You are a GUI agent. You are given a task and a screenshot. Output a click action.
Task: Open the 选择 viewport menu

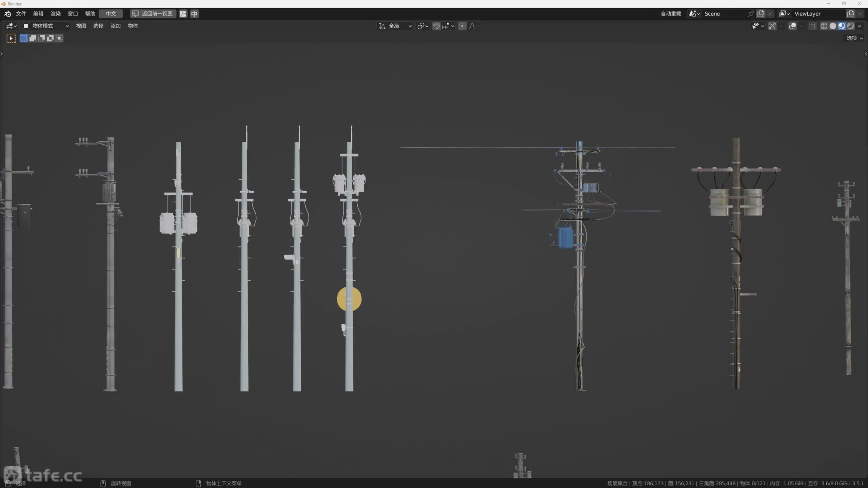[x=98, y=26]
